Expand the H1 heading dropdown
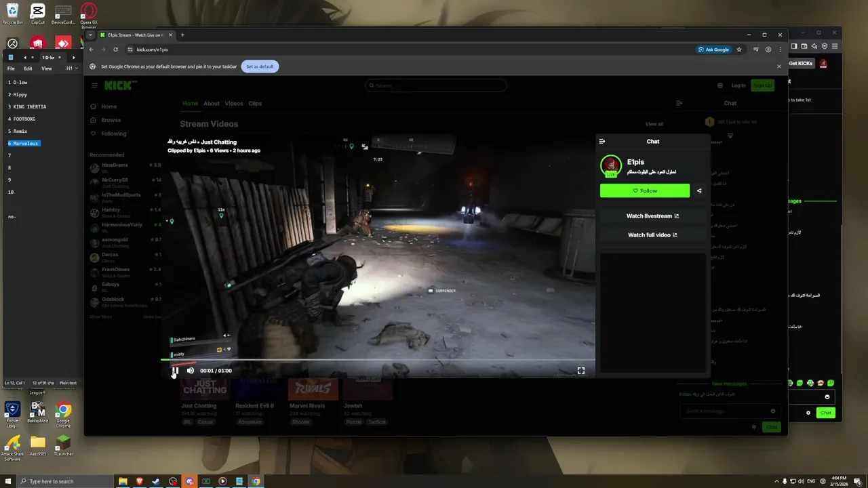868x488 pixels. point(71,68)
